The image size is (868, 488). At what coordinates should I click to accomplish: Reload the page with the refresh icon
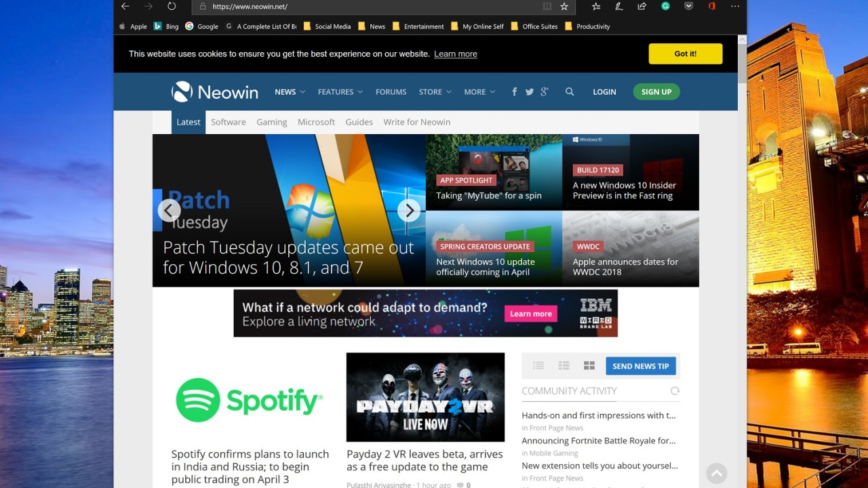pyautogui.click(x=172, y=6)
